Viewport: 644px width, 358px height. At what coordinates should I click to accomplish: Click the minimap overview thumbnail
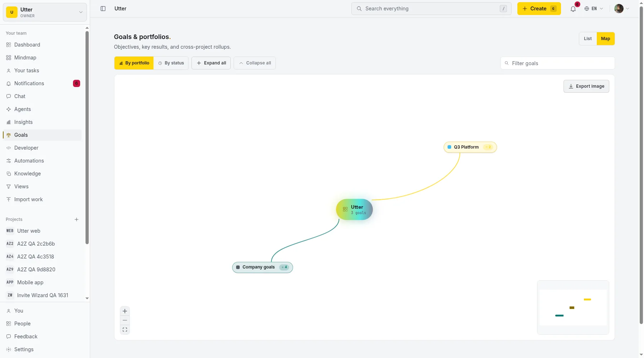click(573, 308)
